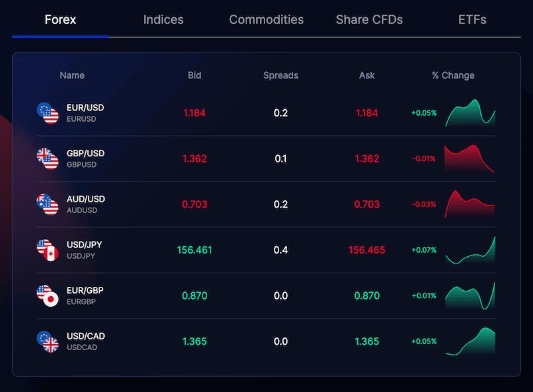533x392 pixels.
Task: Click the USD/CAD currency flag icon
Action: click(x=48, y=341)
